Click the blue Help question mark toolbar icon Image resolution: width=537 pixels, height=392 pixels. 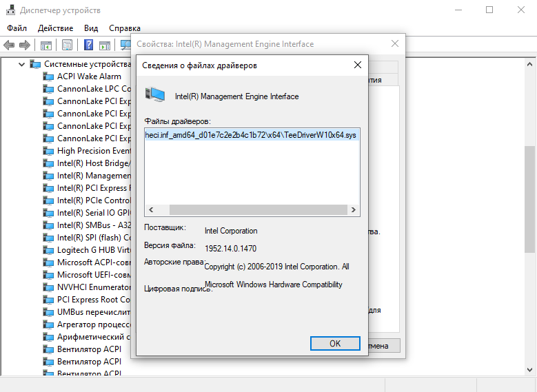coord(89,45)
